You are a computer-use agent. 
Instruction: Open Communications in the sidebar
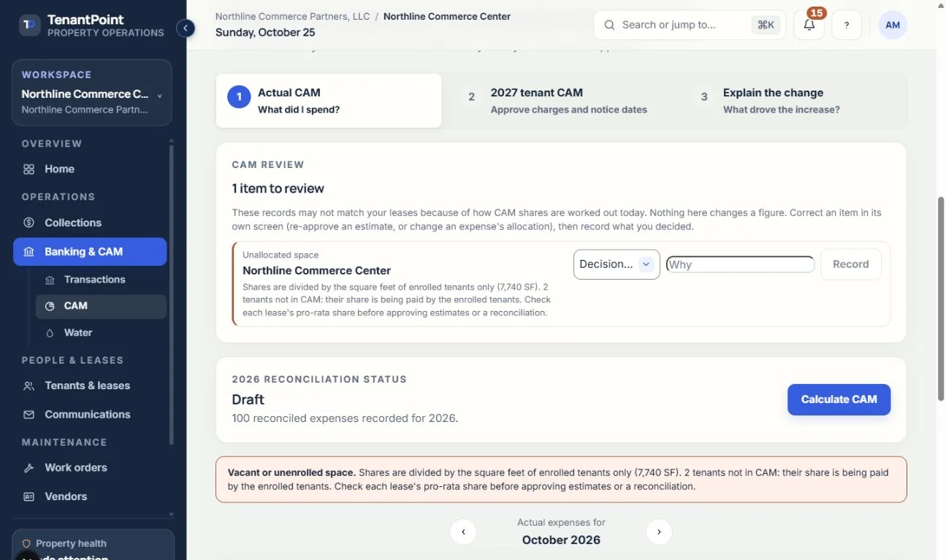[x=90, y=415]
